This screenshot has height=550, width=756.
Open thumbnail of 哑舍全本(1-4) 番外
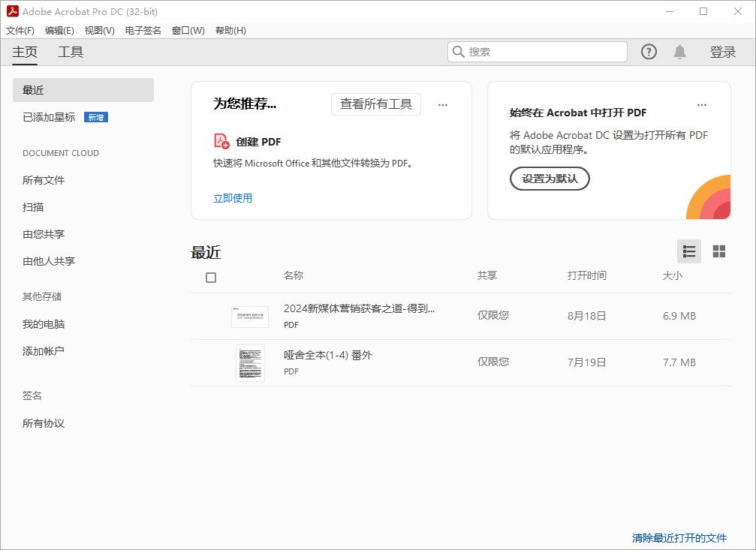tap(250, 363)
